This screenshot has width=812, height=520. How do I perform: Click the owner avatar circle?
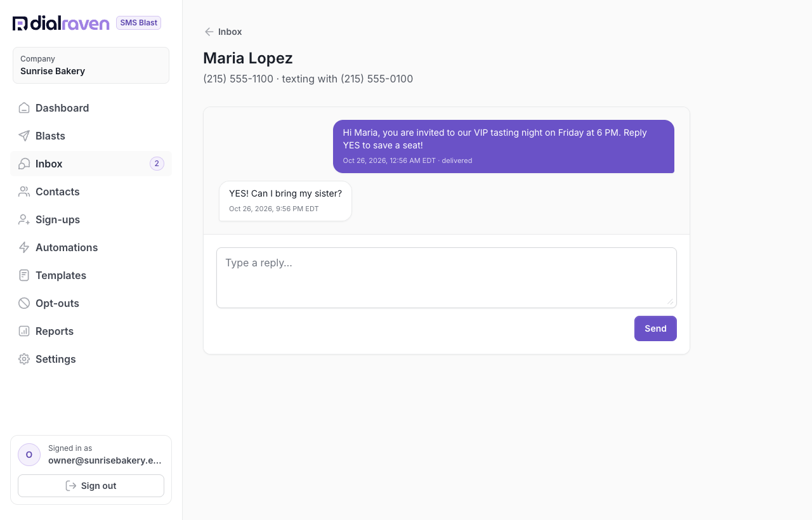(29, 455)
